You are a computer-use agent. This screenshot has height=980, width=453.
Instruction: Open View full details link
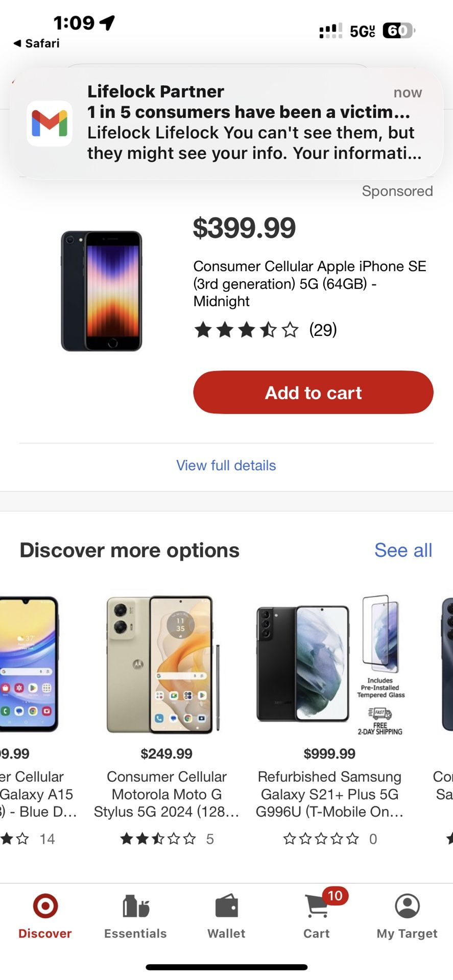click(226, 465)
